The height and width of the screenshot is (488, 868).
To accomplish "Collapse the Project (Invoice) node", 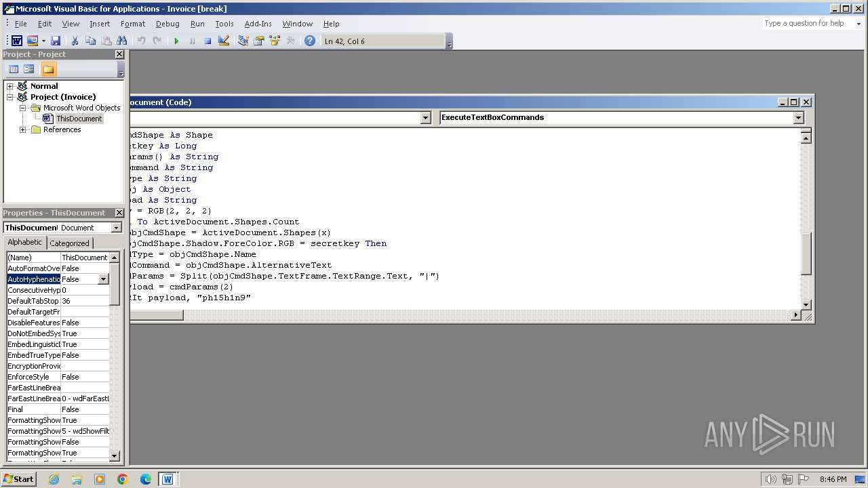I will pos(10,97).
